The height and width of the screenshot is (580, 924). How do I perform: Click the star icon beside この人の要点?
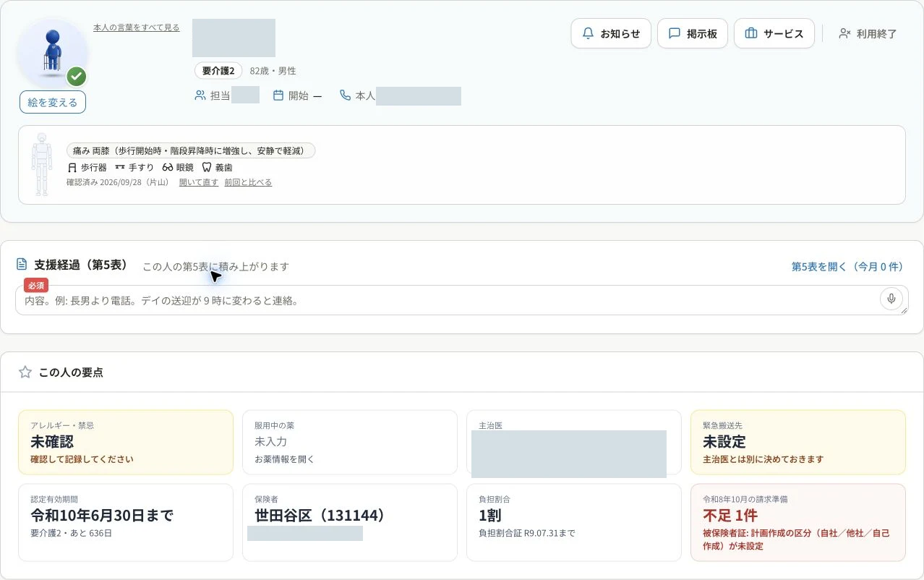click(x=25, y=372)
